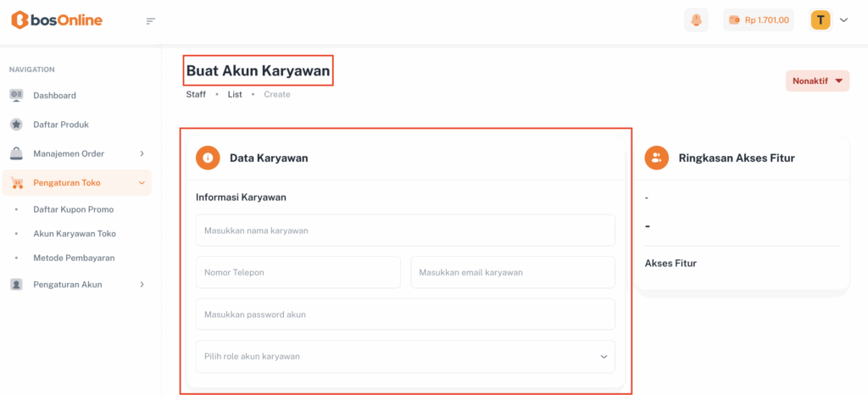The height and width of the screenshot is (395, 868).
Task: Expand Pengaturan Akun submenu
Action: 76,285
